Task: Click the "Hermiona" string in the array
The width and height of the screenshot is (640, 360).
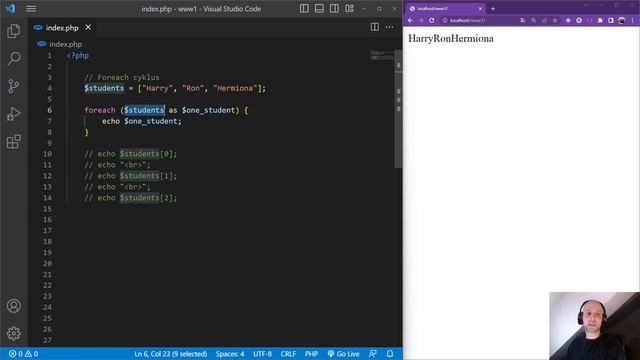Action: 235,88
